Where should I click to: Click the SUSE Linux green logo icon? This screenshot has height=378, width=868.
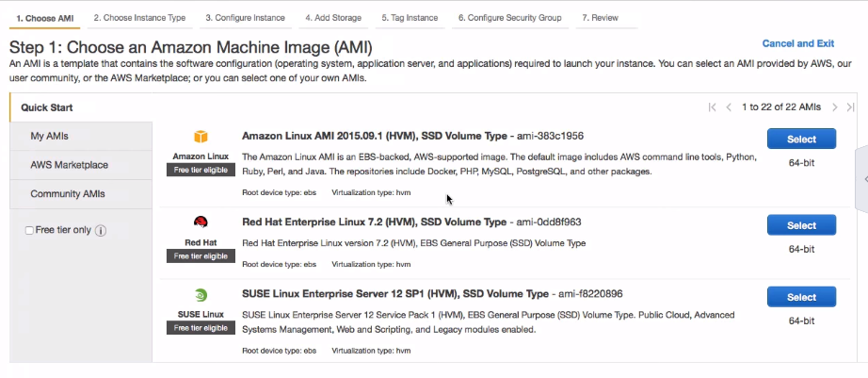tap(201, 295)
